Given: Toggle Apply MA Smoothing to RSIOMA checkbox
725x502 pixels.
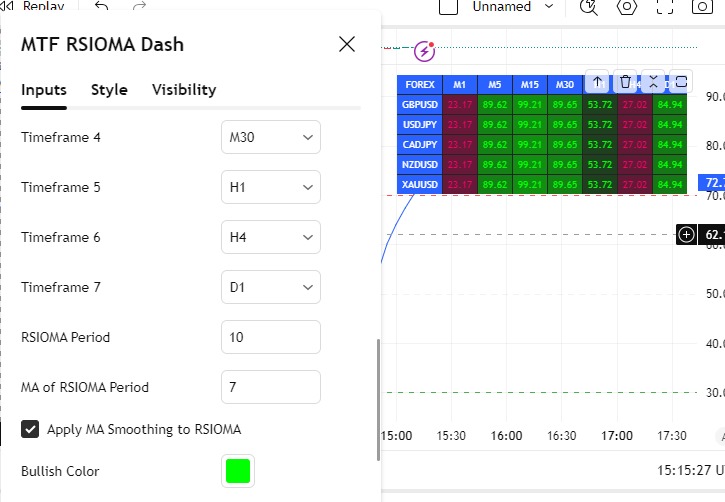Looking at the screenshot, I should [x=31, y=429].
